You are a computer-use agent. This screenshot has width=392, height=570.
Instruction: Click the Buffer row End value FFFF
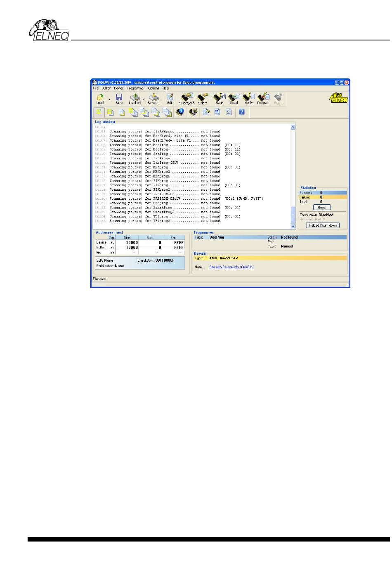click(x=179, y=248)
